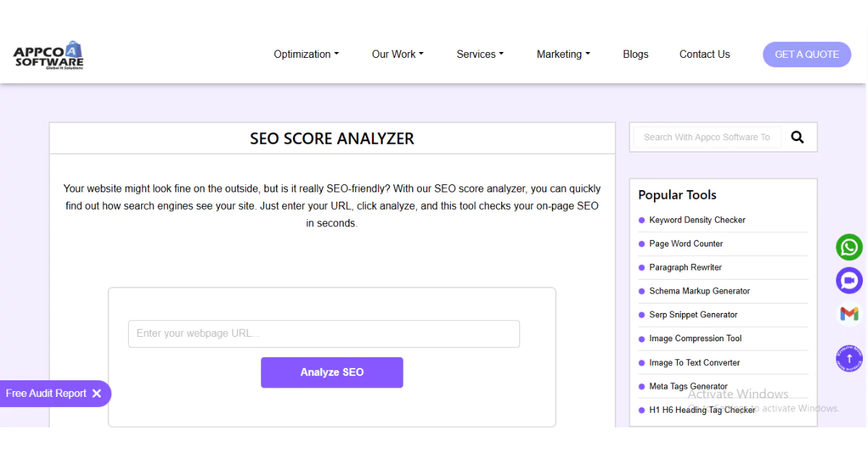Screen dimensions: 868x454
Task: Open the Schema Markup Generator
Action: [x=699, y=291]
